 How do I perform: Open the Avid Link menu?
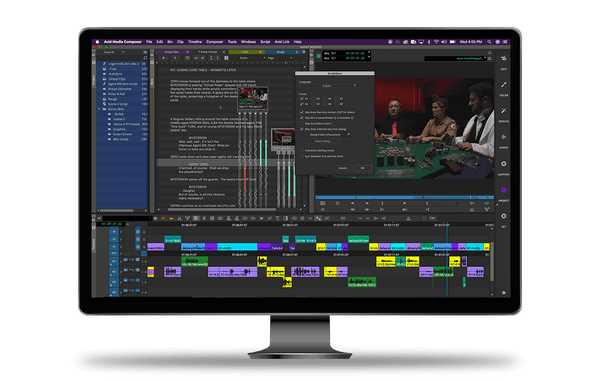pyautogui.click(x=282, y=42)
